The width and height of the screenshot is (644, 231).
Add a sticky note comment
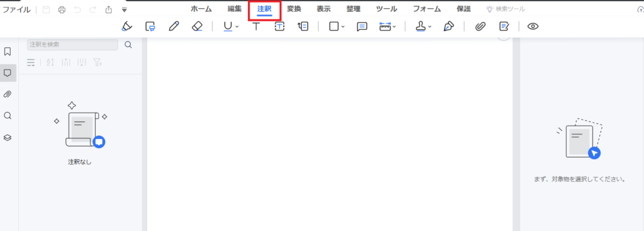[362, 26]
